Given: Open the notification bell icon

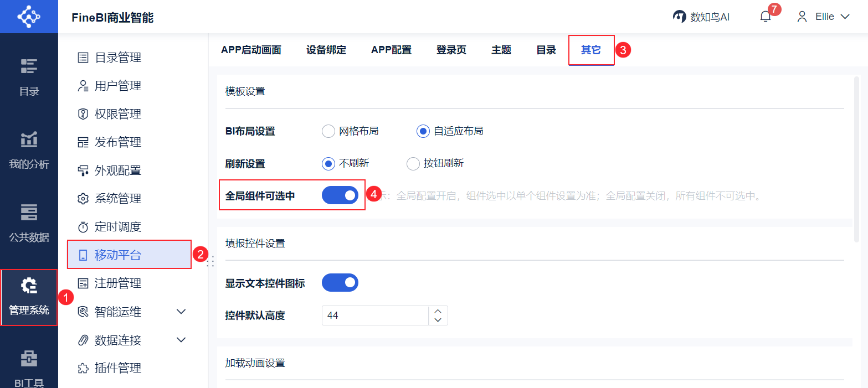Looking at the screenshot, I should pyautogui.click(x=766, y=17).
